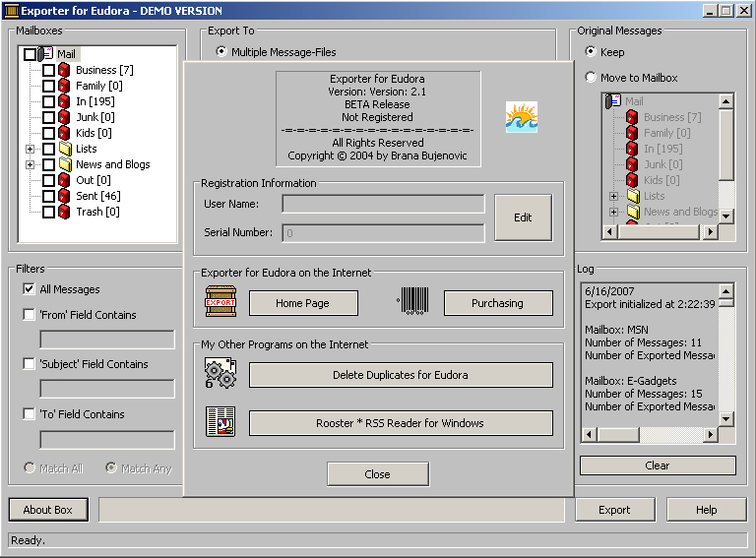Click the In [195] mailbox icon

click(64, 101)
